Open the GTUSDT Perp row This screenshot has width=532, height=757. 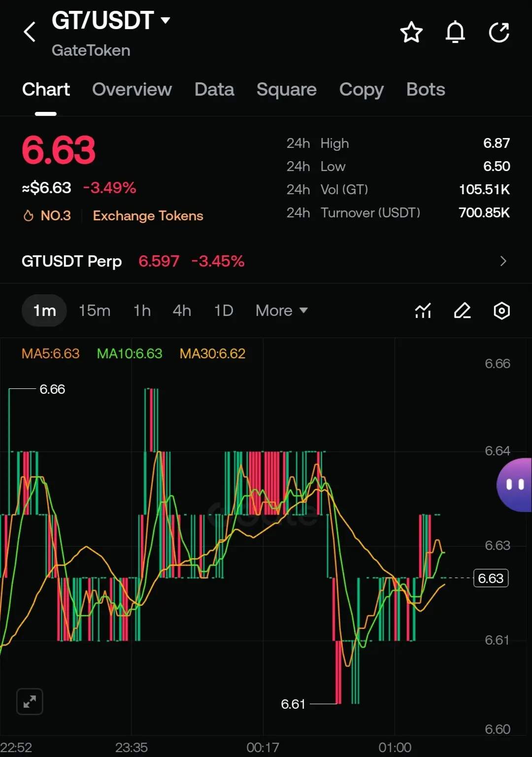(266, 261)
